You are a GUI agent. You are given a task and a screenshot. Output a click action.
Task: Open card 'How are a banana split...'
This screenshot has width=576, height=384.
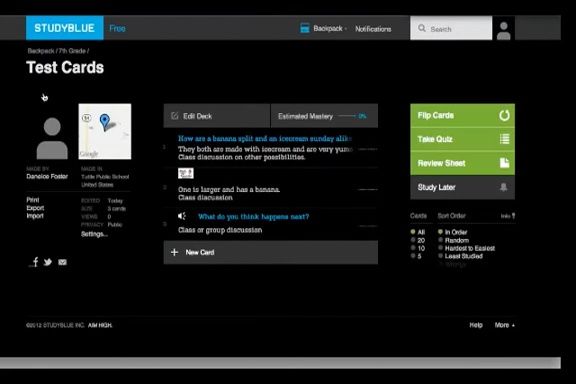pyautogui.click(x=264, y=139)
